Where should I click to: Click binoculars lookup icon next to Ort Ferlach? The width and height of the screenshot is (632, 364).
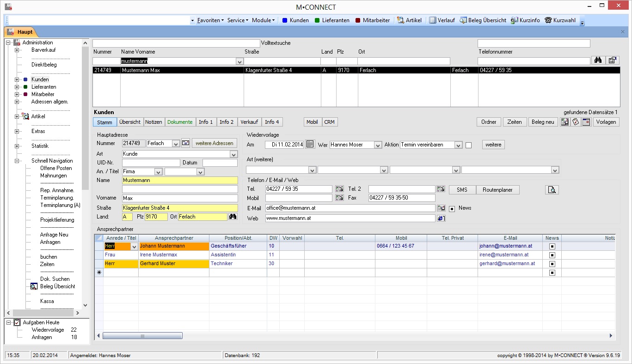233,217
